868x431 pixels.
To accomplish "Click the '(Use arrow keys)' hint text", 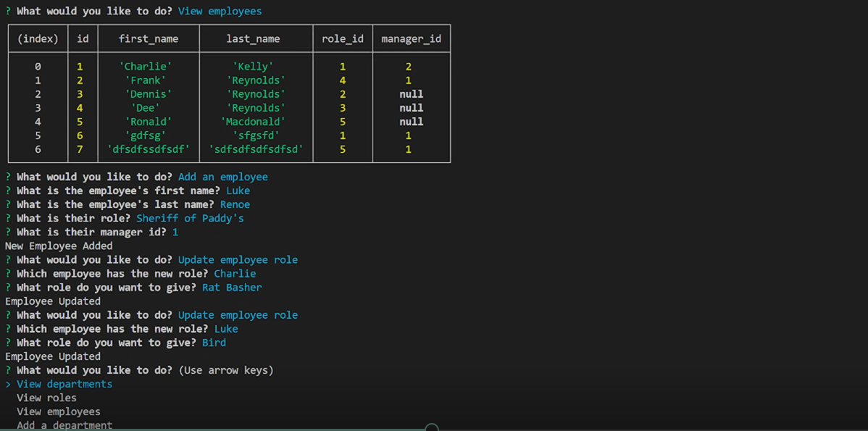I will pyautogui.click(x=226, y=370).
